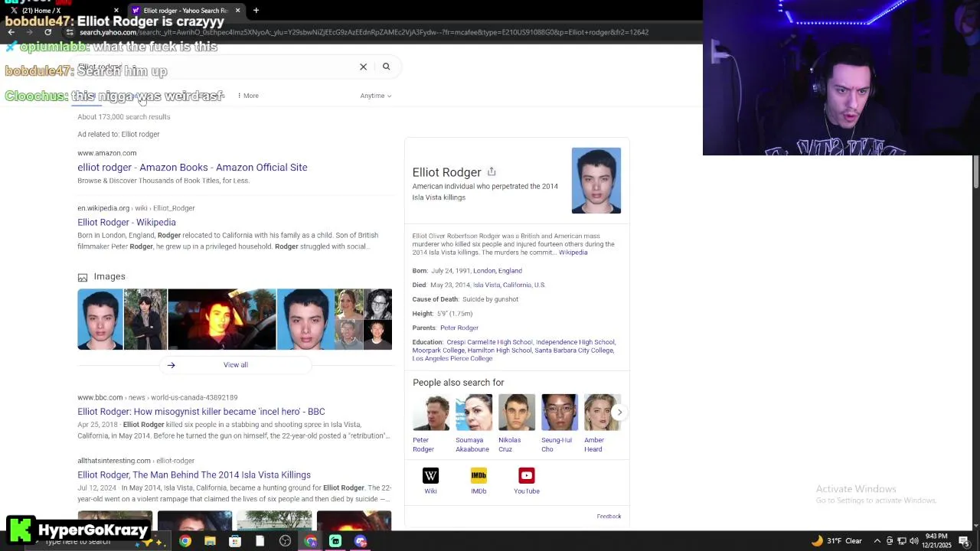Open the first image thumbnail in Images

pos(100,319)
